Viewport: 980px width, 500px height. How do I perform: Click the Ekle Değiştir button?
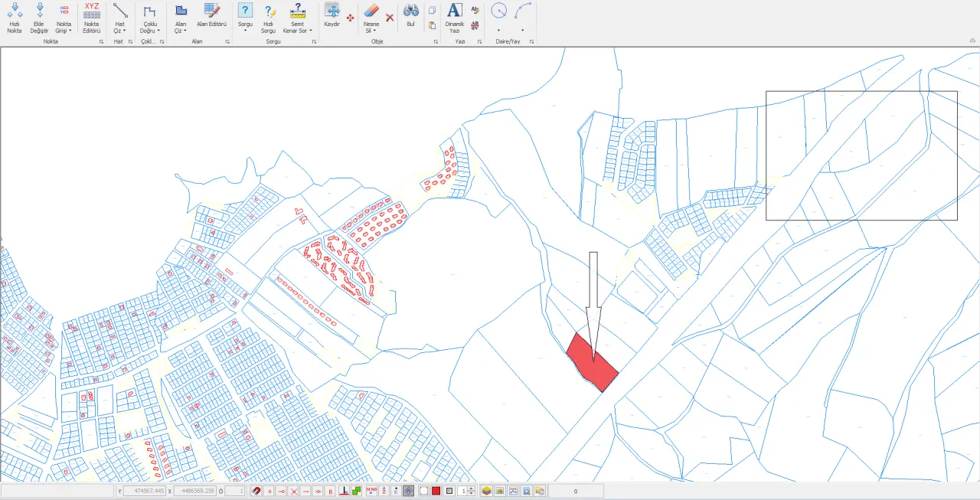point(39,18)
